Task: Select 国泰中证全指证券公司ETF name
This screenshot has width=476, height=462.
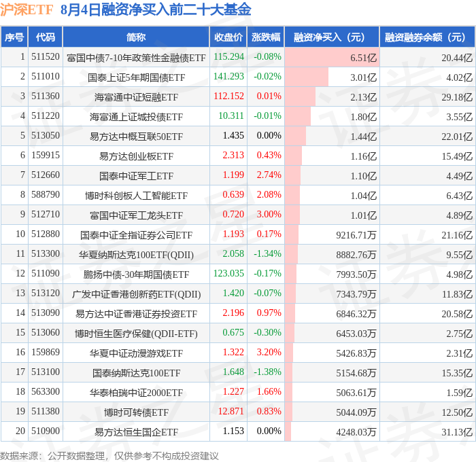Action: pyautogui.click(x=136, y=235)
